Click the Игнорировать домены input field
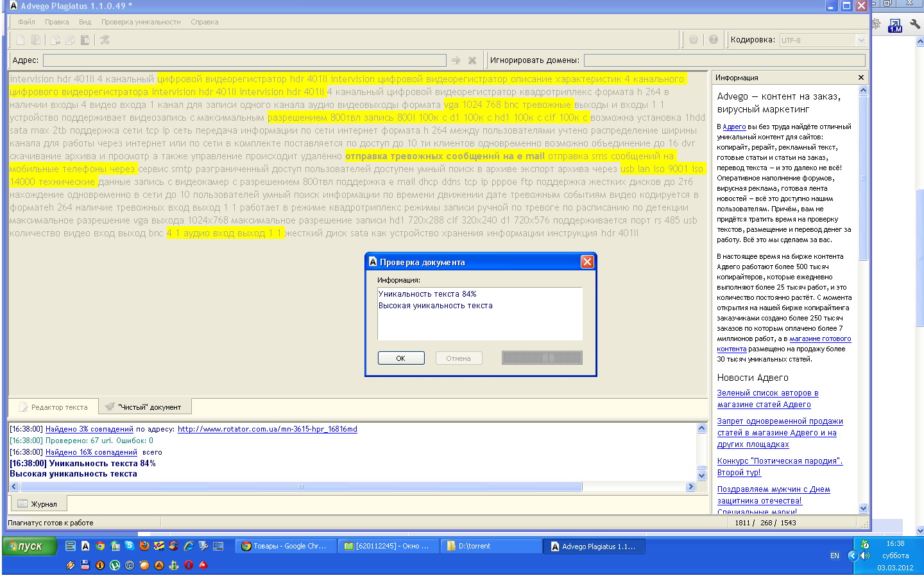The image size is (924, 578). (724, 60)
